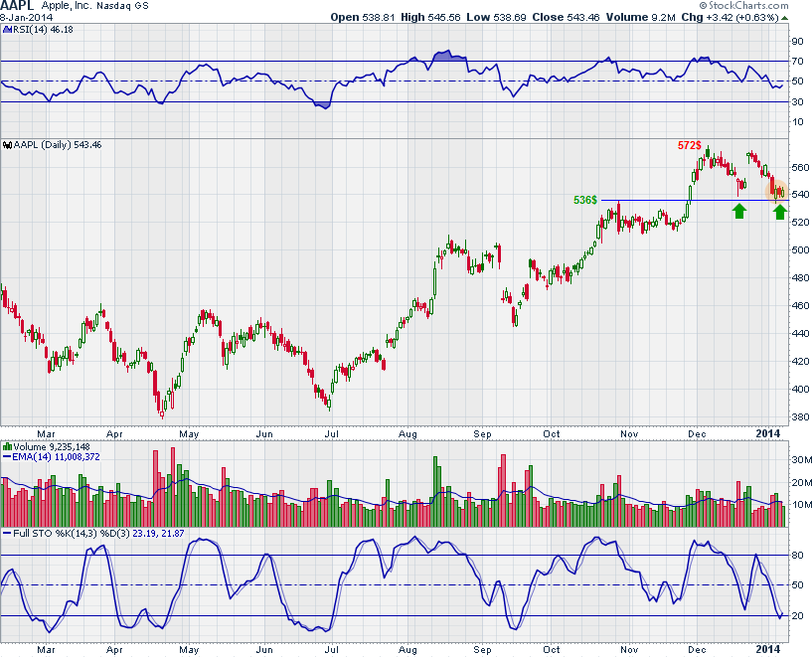Viewport: 812px width, 657px height.
Task: Click Apr on the stochastic panel time axis
Action: pyautogui.click(x=114, y=650)
